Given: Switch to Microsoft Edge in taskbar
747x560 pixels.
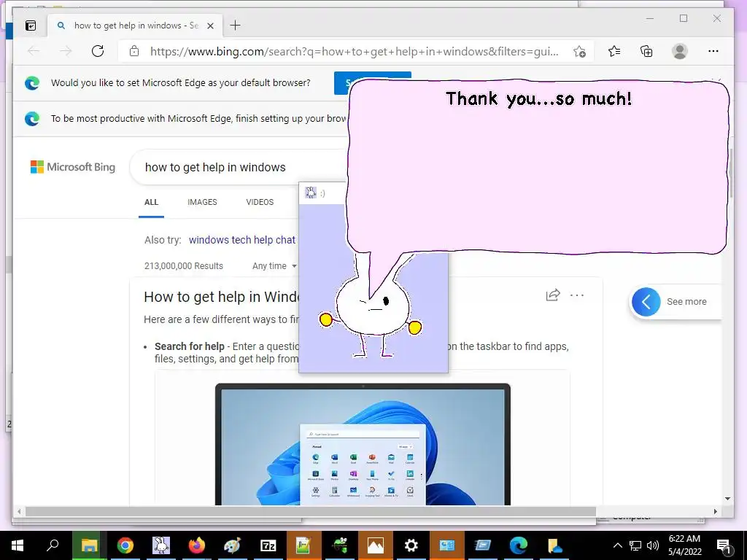Looking at the screenshot, I should tap(518, 545).
